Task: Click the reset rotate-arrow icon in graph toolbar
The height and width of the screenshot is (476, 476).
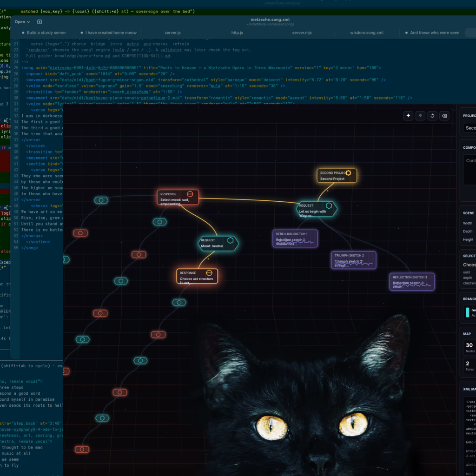Action: click(x=432, y=116)
